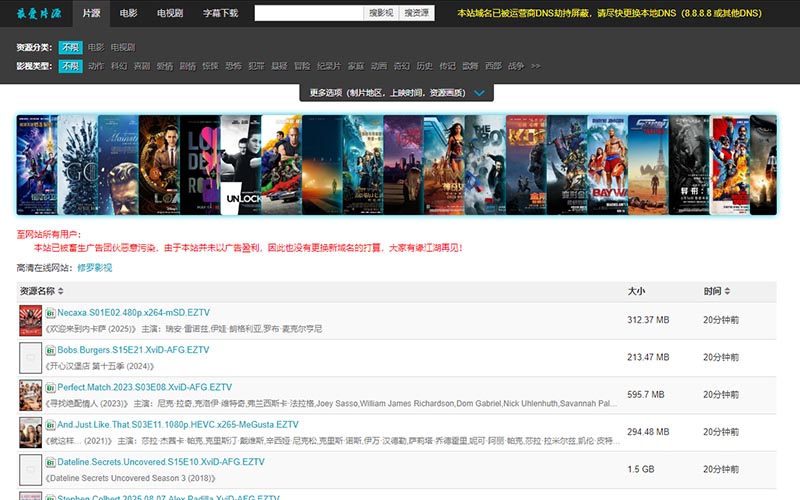Filter 资源分类 by 电影
The width and height of the screenshot is (800, 500).
(x=96, y=47)
